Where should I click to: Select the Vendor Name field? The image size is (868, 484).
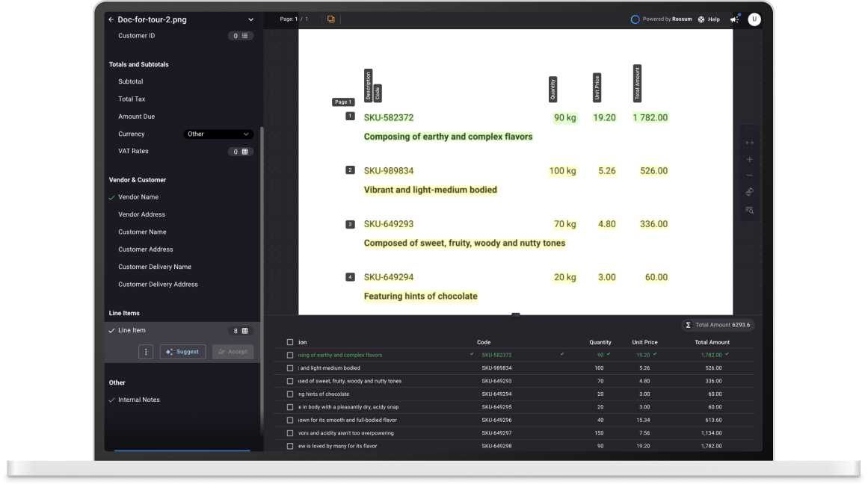138,197
